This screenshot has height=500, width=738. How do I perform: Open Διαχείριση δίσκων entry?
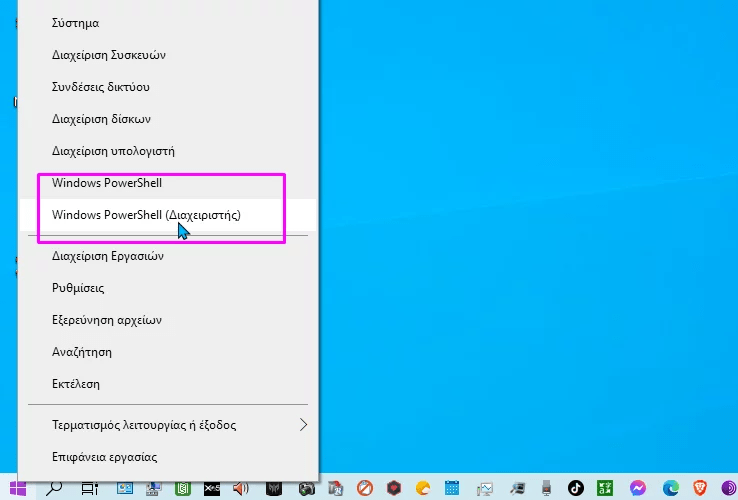coord(168,119)
